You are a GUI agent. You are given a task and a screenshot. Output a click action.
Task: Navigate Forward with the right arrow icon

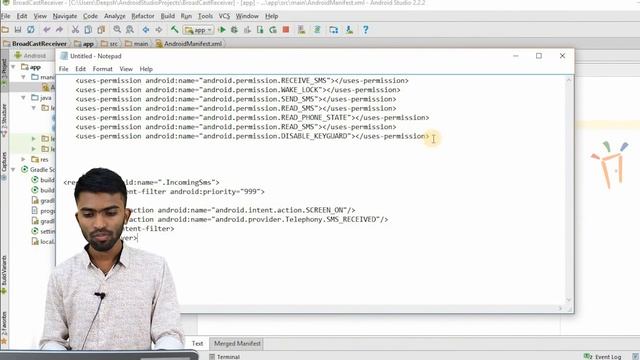coord(159,30)
